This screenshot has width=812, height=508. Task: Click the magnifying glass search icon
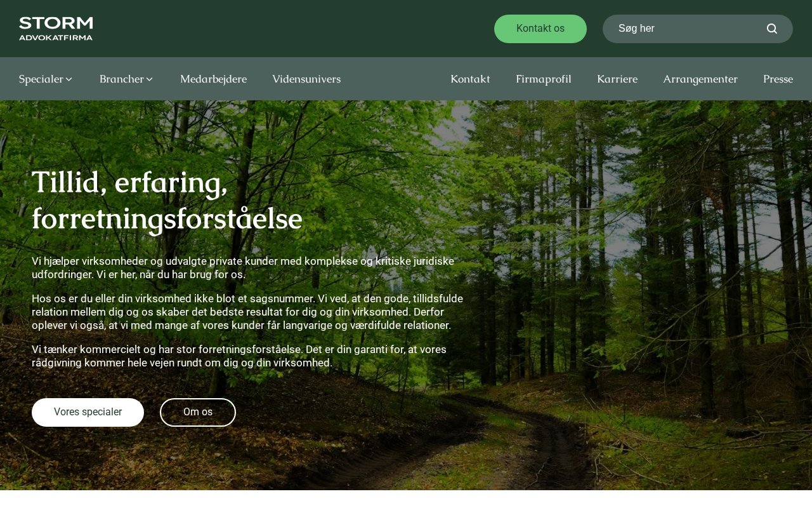(772, 29)
